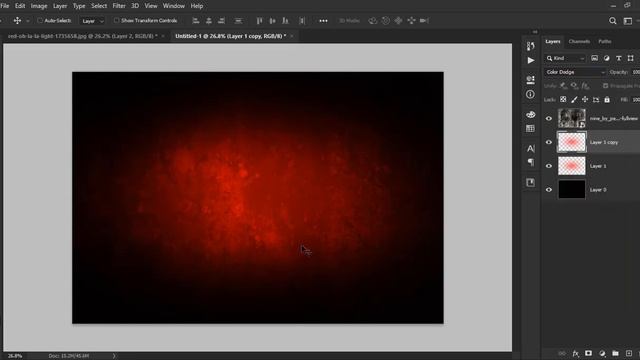
Task: Open the Character panel icon
Action: pyautogui.click(x=530, y=148)
